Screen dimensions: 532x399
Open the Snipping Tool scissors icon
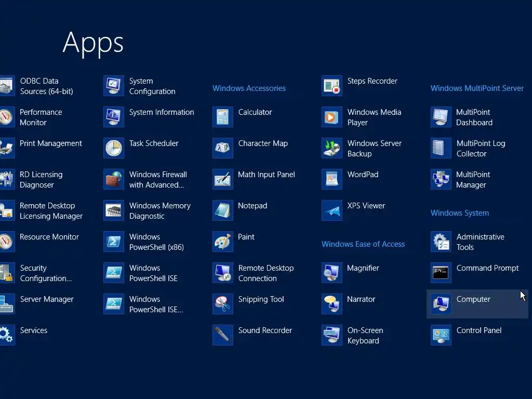[222, 304]
